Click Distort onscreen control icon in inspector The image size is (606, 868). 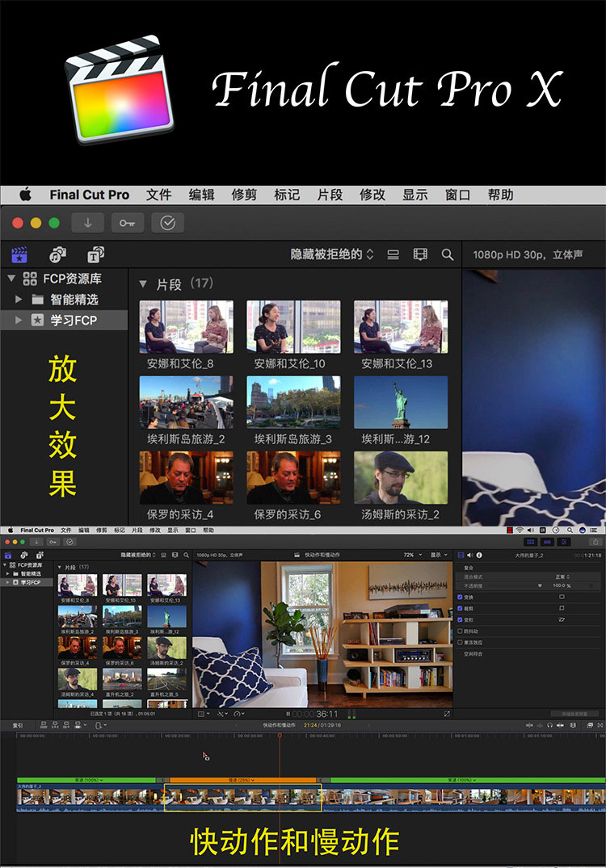[562, 619]
